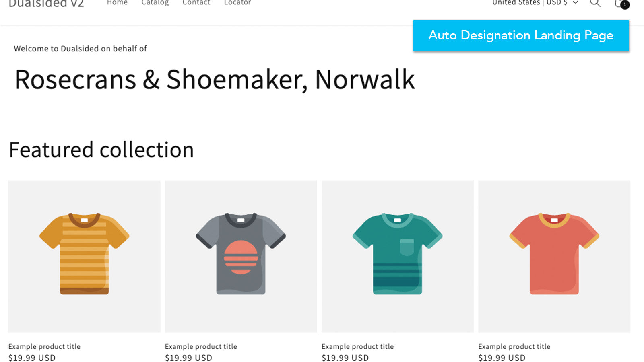Navigate to the Contact page
The width and height of the screenshot is (644, 362).
196,3
